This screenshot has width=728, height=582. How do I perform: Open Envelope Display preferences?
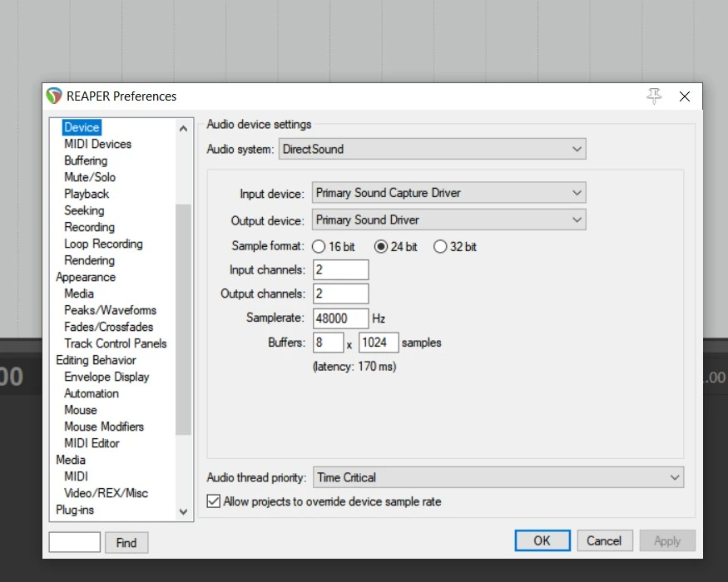(x=106, y=377)
